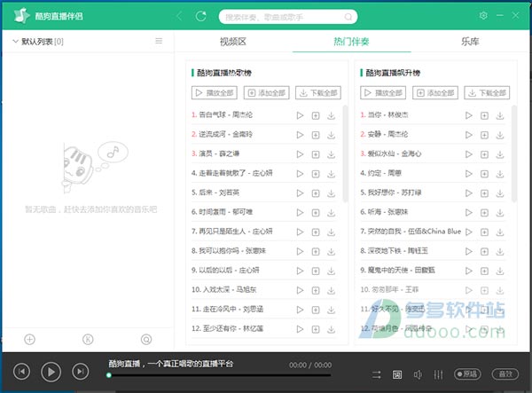532x393 pixels.
Task: Toggle the 原唱 original vocal switch
Action: click(x=467, y=374)
